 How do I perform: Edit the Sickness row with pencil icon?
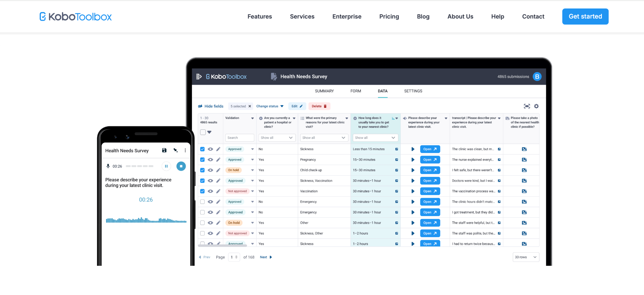coord(218,149)
